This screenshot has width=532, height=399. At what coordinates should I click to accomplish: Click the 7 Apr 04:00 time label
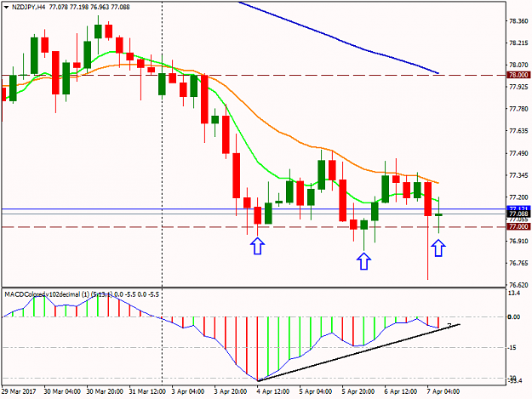(x=443, y=391)
